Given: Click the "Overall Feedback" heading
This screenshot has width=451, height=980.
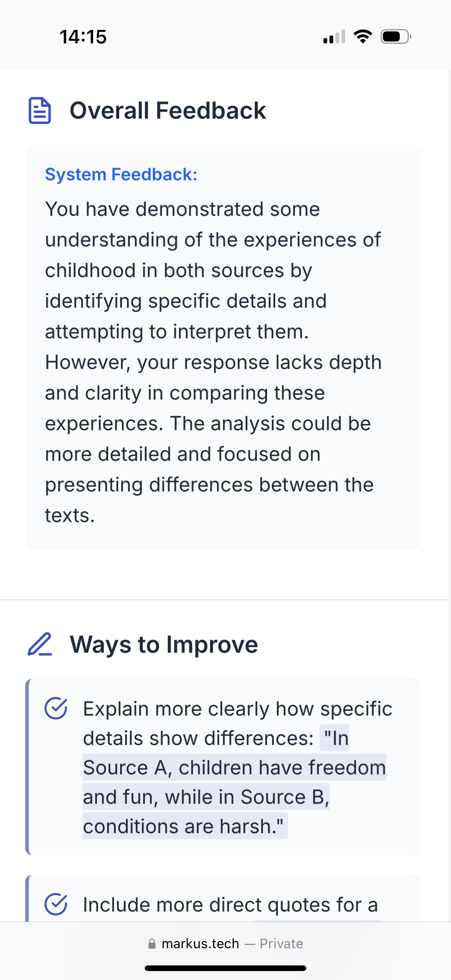Looking at the screenshot, I should [168, 111].
